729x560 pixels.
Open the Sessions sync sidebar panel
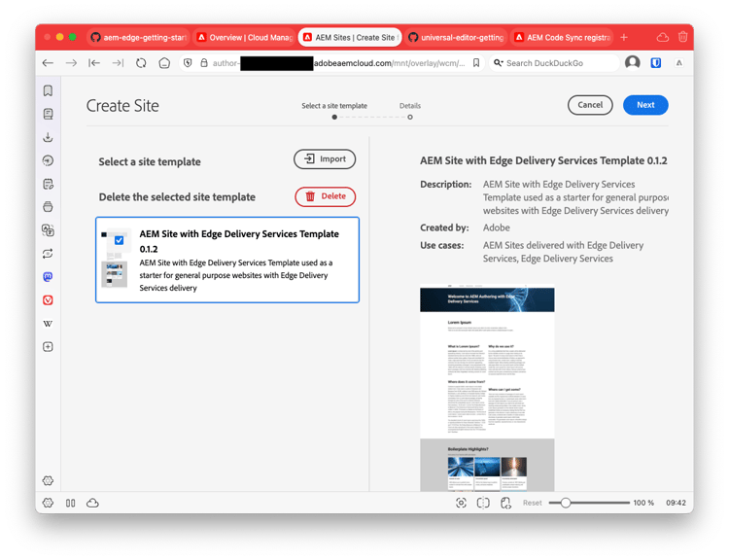pyautogui.click(x=48, y=254)
